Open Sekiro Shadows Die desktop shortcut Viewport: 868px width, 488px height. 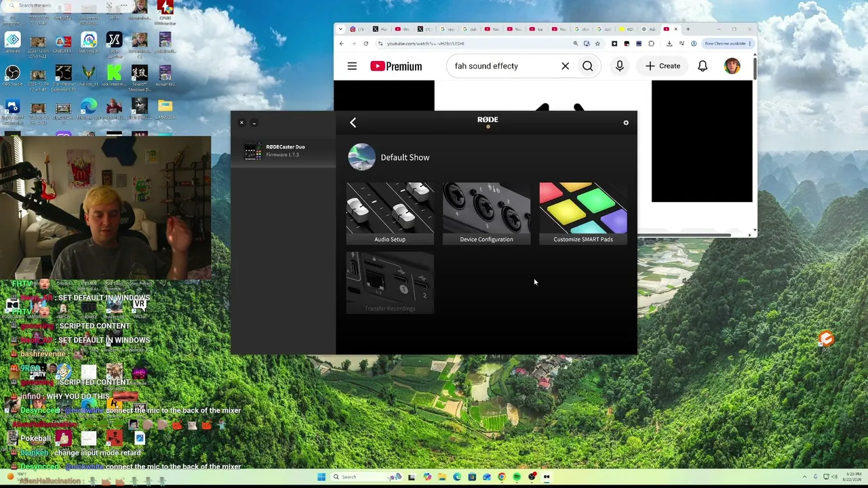tap(140, 78)
